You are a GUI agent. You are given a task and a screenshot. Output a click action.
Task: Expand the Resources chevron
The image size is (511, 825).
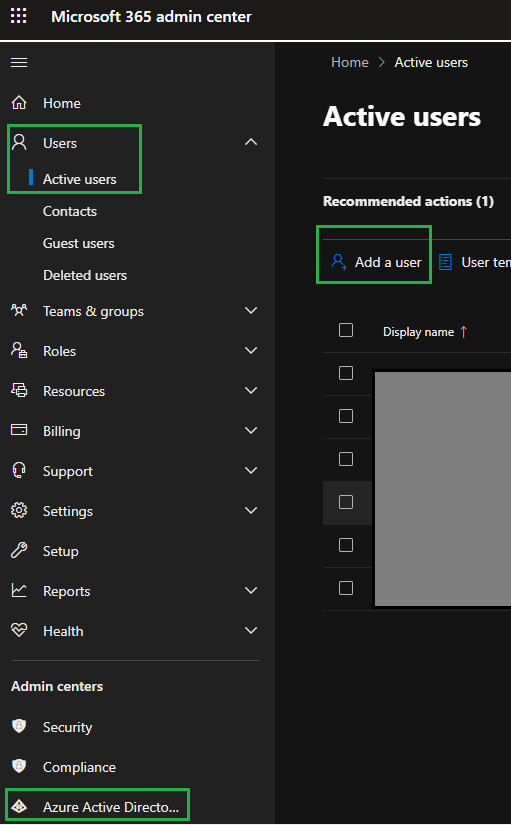click(x=251, y=390)
